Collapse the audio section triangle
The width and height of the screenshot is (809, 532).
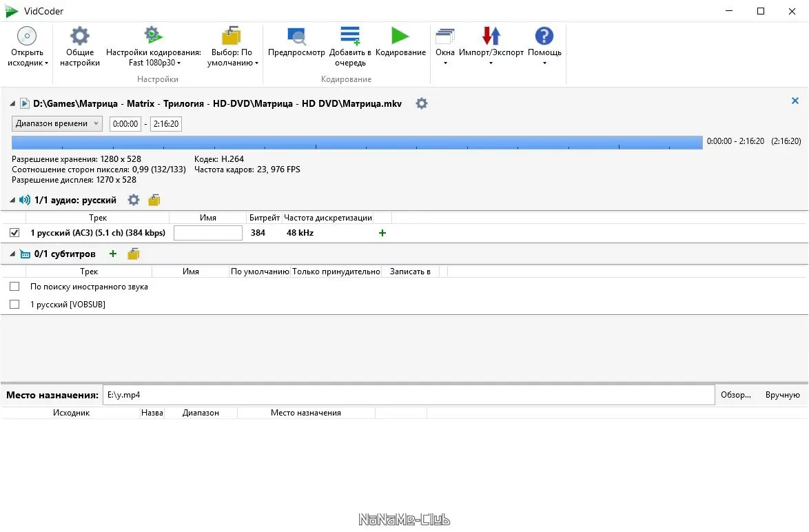tap(12, 201)
